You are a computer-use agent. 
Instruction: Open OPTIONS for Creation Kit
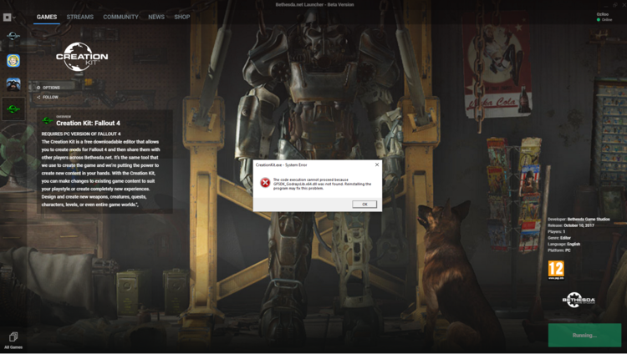[48, 88]
